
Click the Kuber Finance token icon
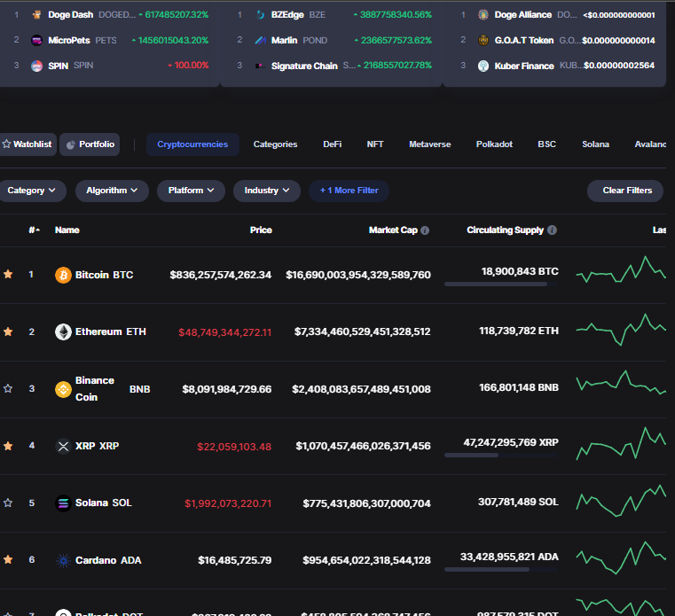tap(483, 66)
